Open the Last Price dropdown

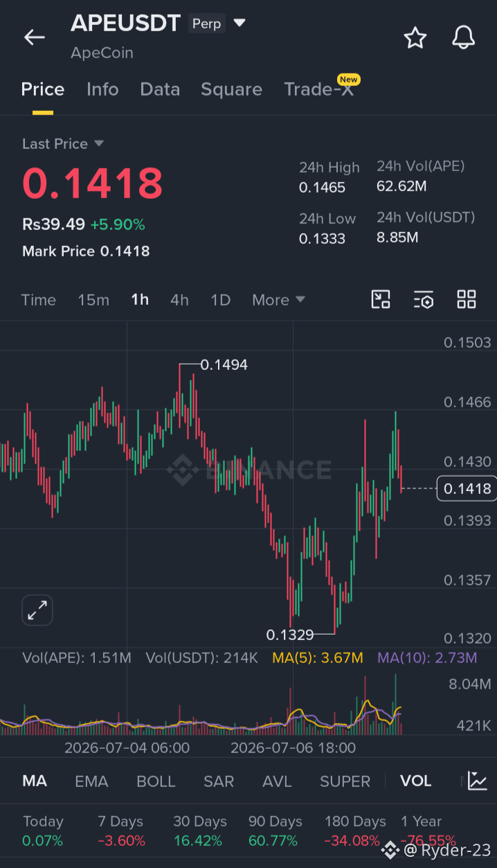tap(62, 143)
